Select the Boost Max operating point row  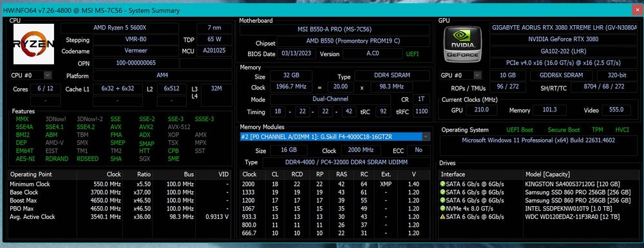coord(119,200)
